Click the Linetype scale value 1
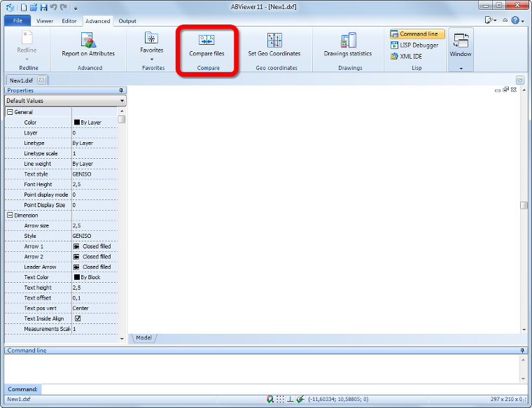This screenshot has width=532, height=408. [95, 153]
